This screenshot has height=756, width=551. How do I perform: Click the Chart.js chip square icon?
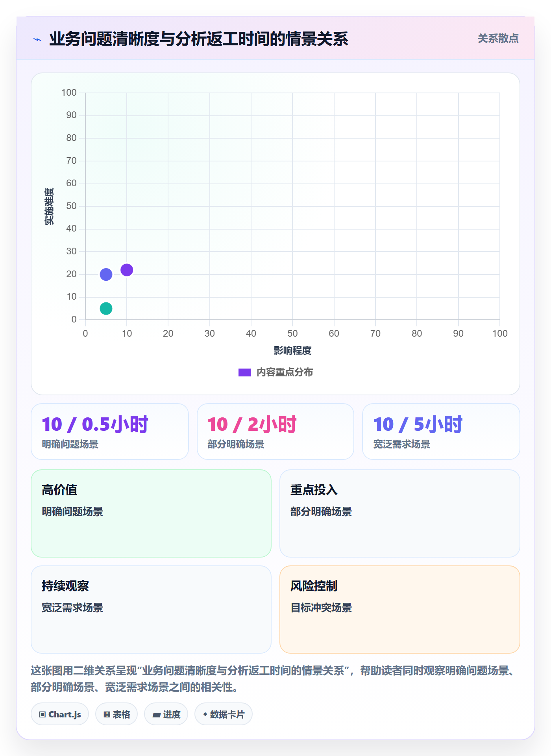pos(43,715)
